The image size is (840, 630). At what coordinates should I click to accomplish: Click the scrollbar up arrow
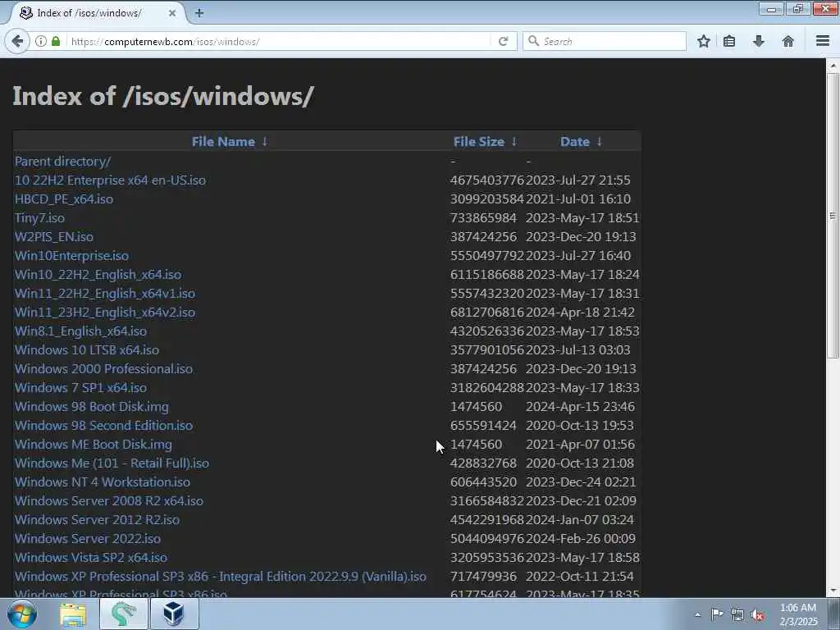pos(833,66)
